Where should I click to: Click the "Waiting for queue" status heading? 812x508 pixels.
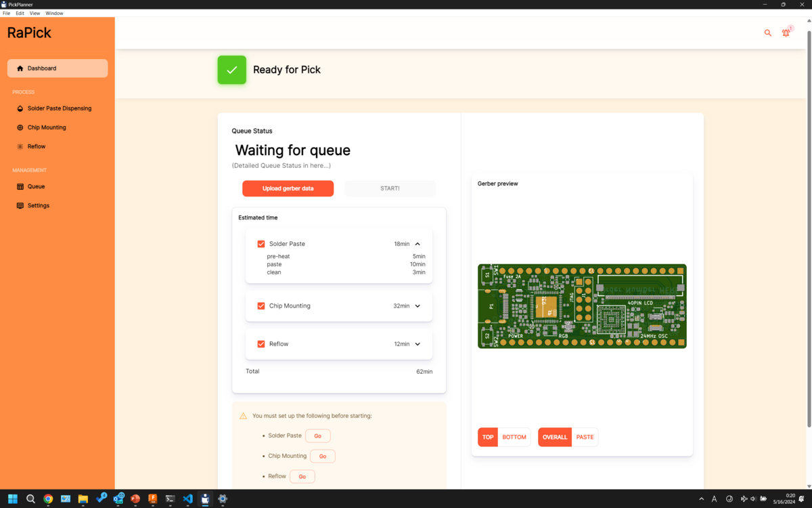pyautogui.click(x=293, y=150)
